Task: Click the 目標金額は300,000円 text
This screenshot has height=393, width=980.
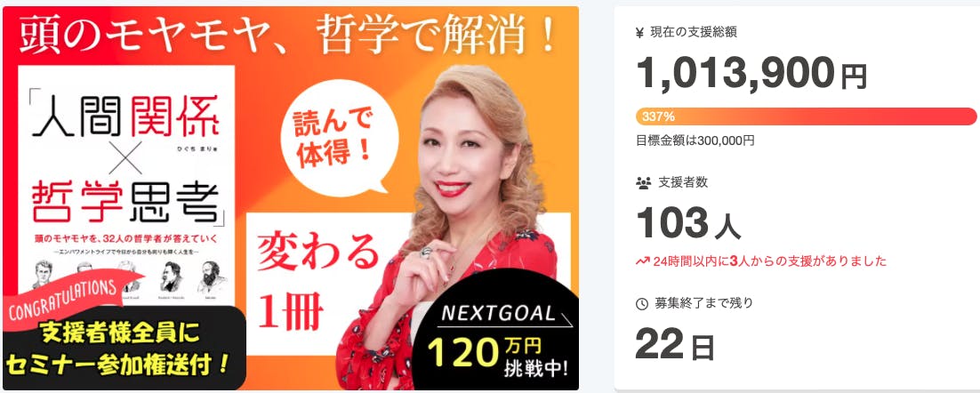Action: click(695, 140)
